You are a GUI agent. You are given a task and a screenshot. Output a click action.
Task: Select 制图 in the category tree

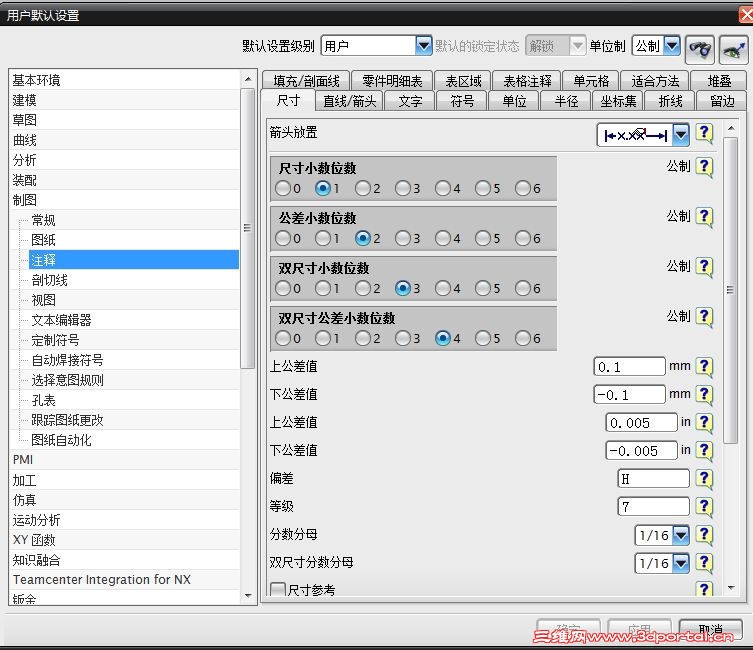click(x=124, y=200)
